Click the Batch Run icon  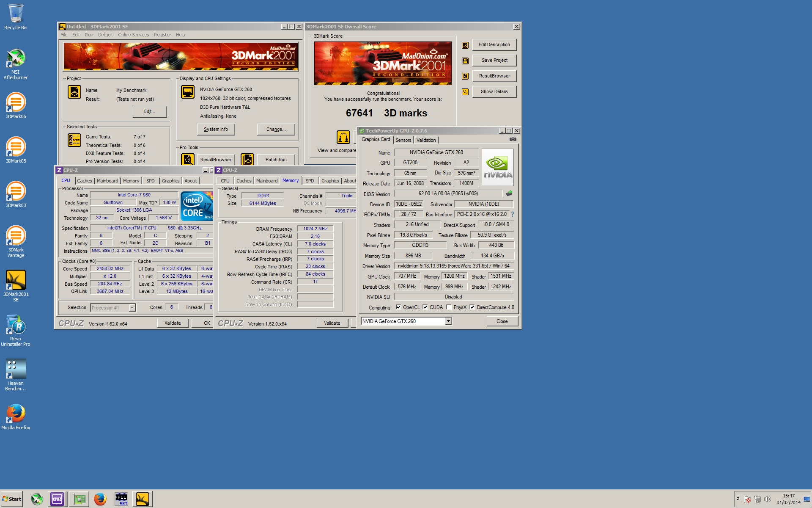[247, 160]
